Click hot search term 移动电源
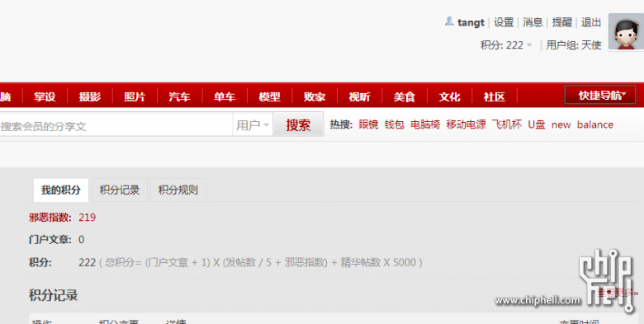 466,124
